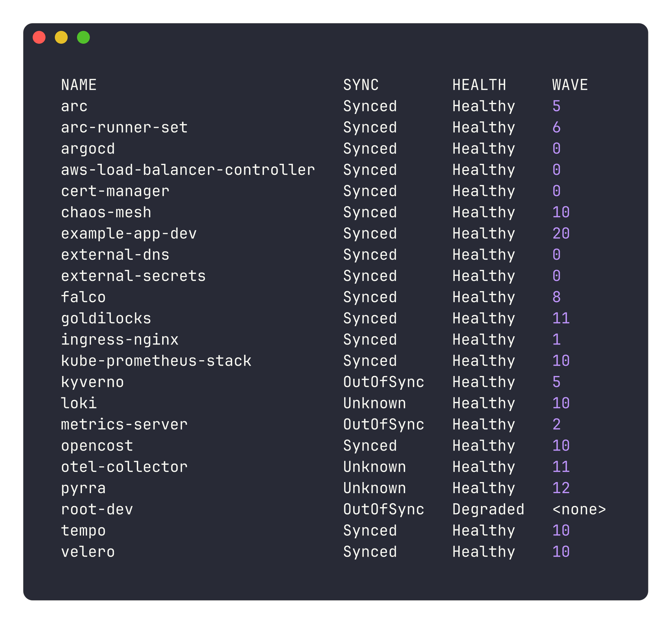The width and height of the screenshot is (672, 624).
Task: Click wave value 20 for example-app-dev
Action: pyautogui.click(x=561, y=233)
